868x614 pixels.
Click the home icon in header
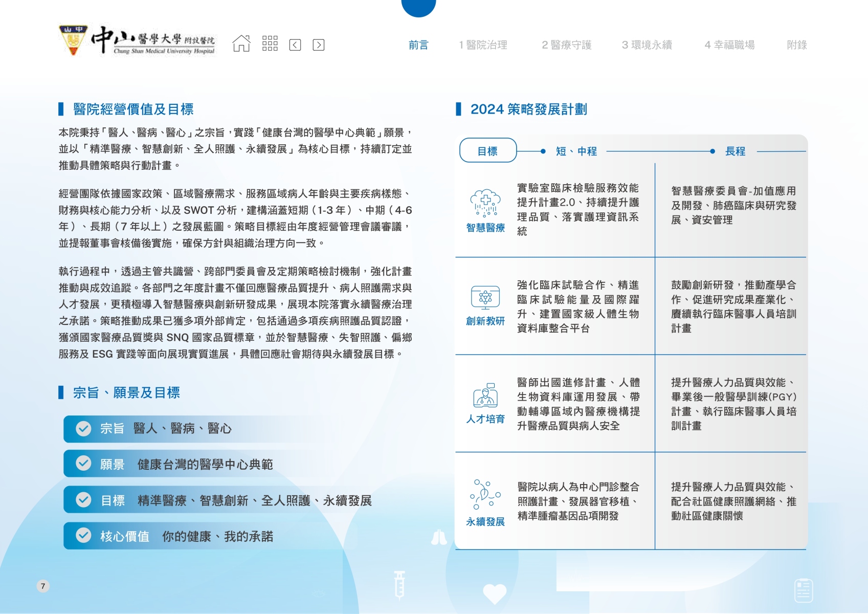coord(241,44)
